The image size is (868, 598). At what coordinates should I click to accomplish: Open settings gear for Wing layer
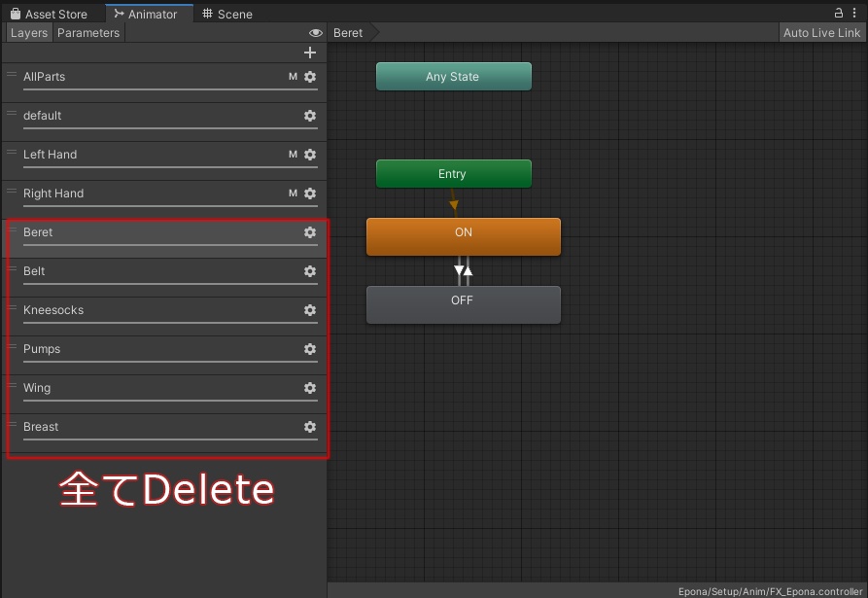tap(310, 388)
